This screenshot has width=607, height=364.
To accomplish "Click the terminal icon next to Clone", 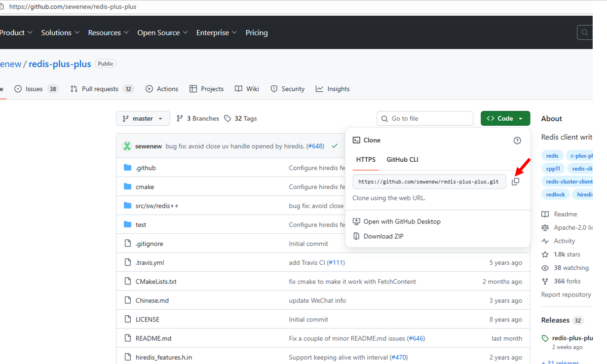I will (356, 140).
